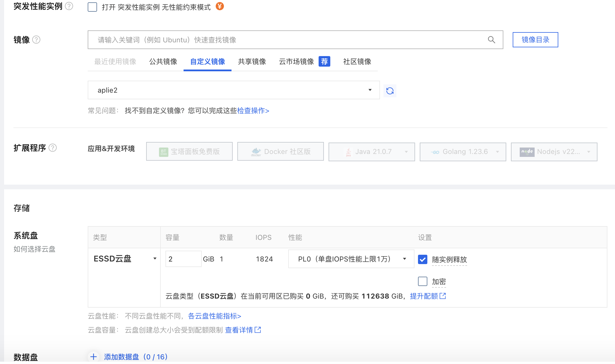Click the orange yen pricing icon
Screen dimensions: 615x364
point(220,6)
